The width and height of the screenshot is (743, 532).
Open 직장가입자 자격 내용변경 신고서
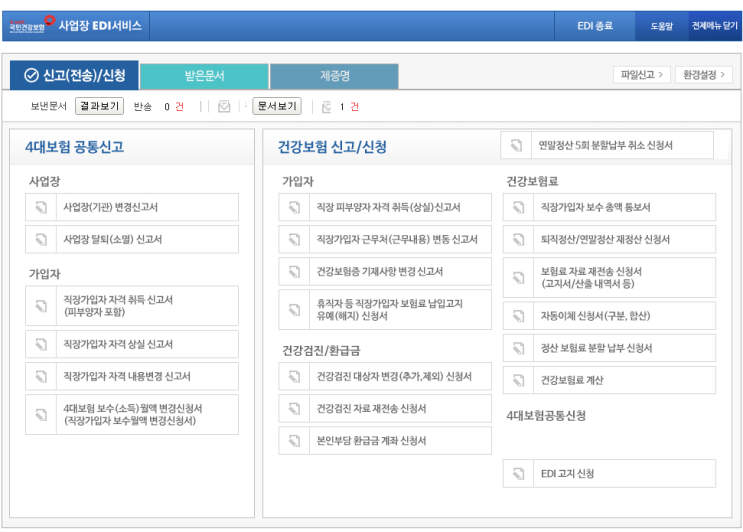click(132, 377)
